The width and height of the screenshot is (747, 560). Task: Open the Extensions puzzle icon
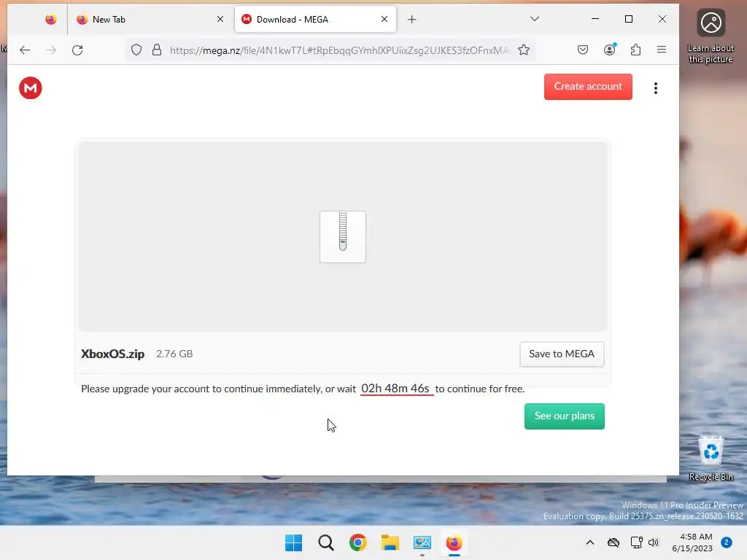(635, 50)
